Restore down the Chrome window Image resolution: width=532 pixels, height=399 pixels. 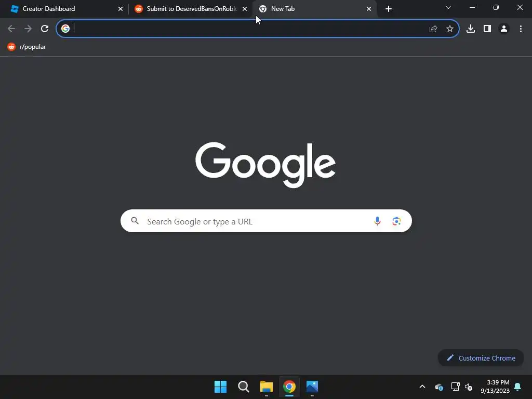pos(496,7)
